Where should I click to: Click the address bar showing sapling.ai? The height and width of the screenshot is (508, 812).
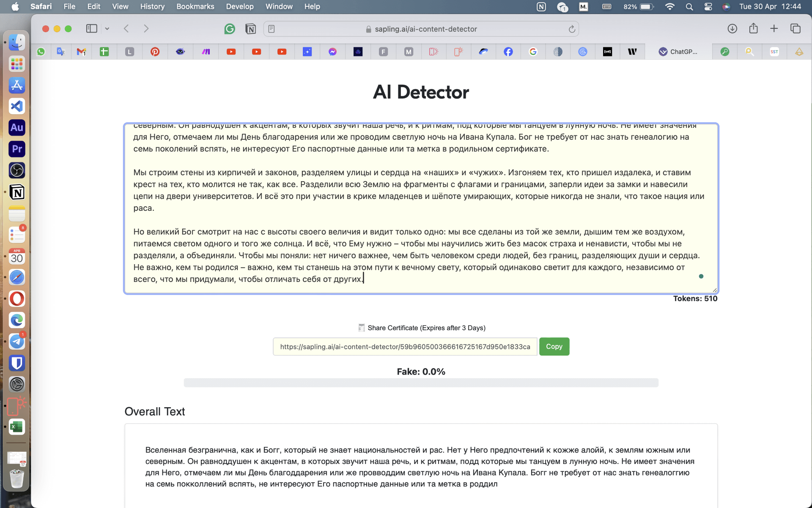pos(421,29)
